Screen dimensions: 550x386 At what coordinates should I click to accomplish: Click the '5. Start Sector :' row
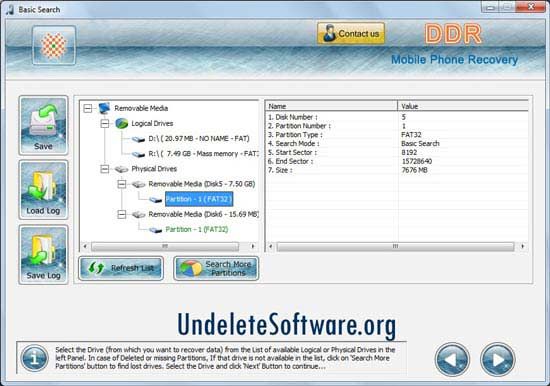396,152
